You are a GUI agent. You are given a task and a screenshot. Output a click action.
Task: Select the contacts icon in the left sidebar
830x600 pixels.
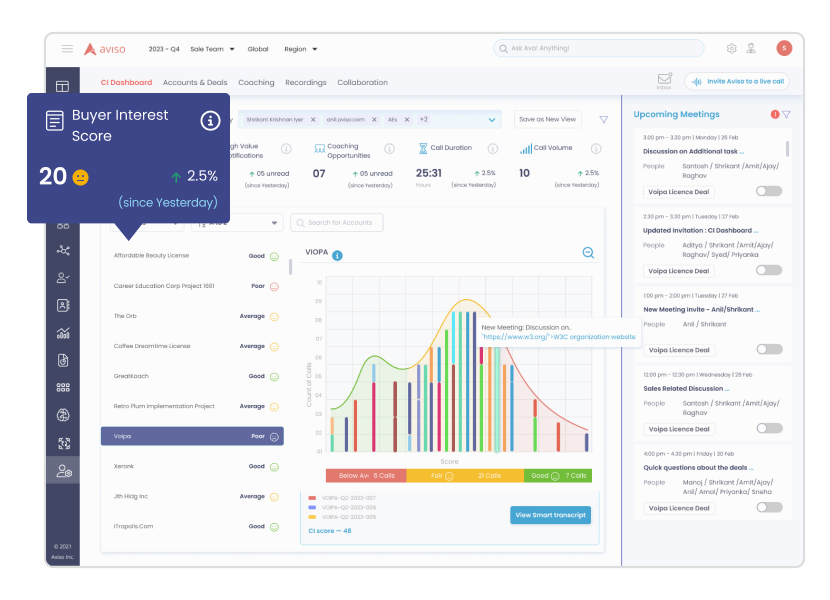pyautogui.click(x=63, y=303)
